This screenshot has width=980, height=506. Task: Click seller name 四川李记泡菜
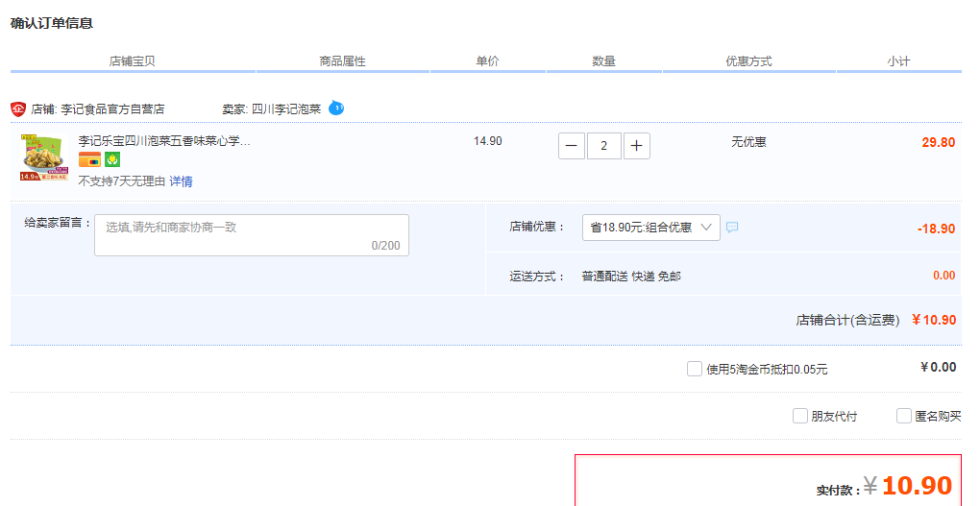coord(286,109)
